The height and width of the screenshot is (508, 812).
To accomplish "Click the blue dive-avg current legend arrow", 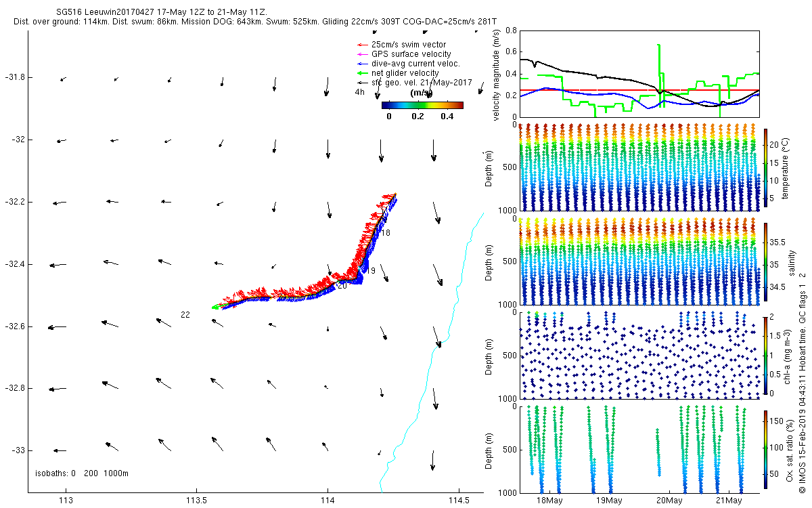I will 362,64.
